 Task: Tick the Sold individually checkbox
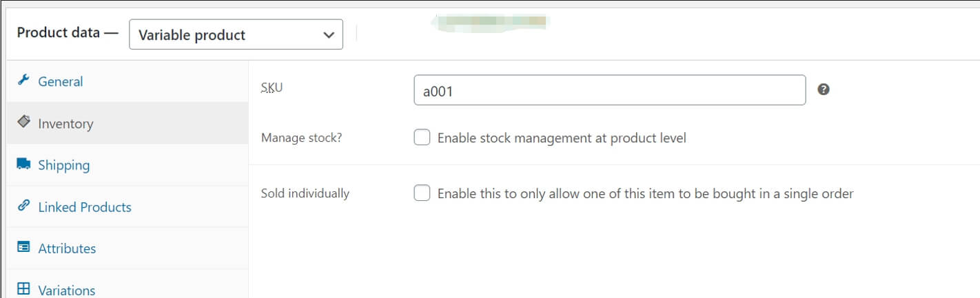tap(422, 193)
